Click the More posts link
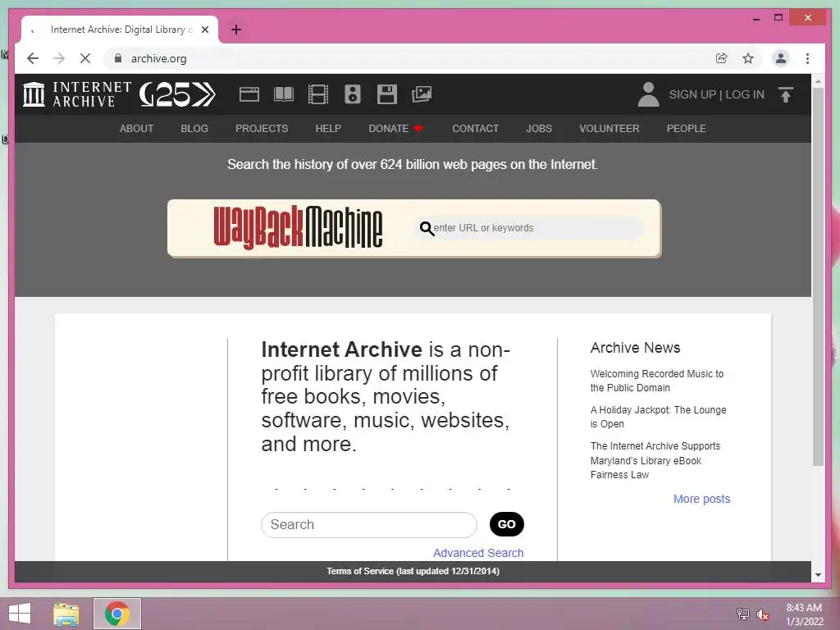This screenshot has height=630, width=840. (x=702, y=499)
